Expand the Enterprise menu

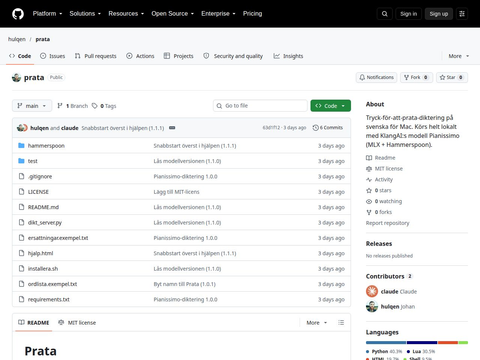pyautogui.click(x=218, y=14)
